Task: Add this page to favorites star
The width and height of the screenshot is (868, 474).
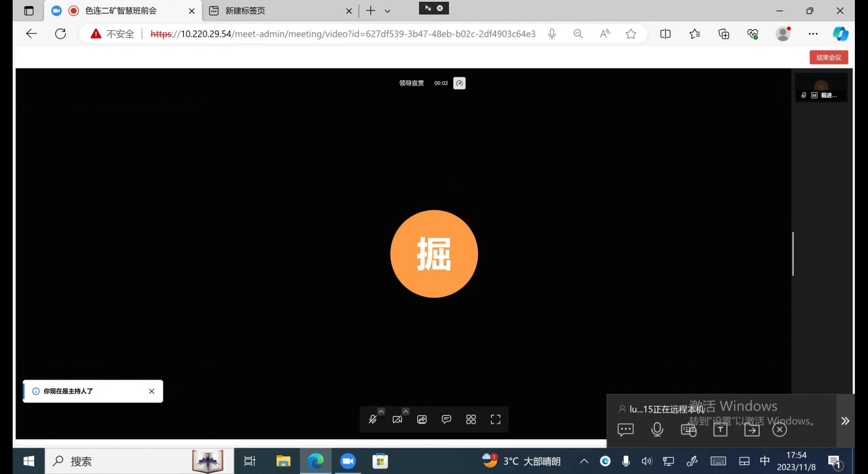Action: click(x=631, y=34)
